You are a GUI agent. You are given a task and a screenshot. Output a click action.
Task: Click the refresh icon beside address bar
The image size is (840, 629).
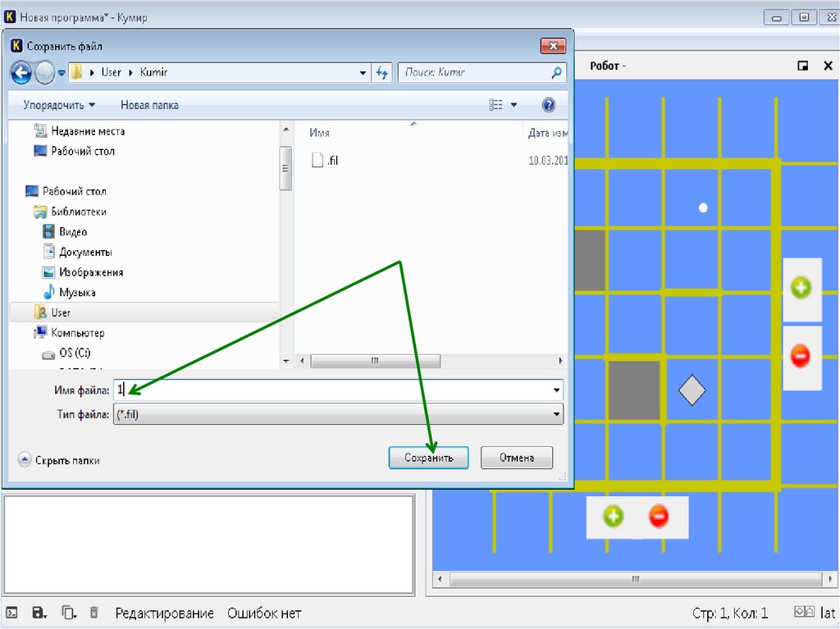click(x=381, y=72)
